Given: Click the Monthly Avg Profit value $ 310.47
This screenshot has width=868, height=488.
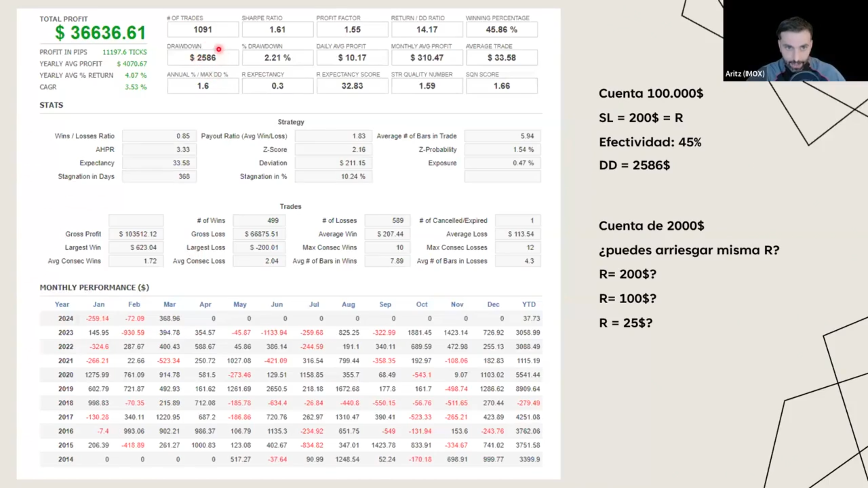Looking at the screenshot, I should (427, 58).
